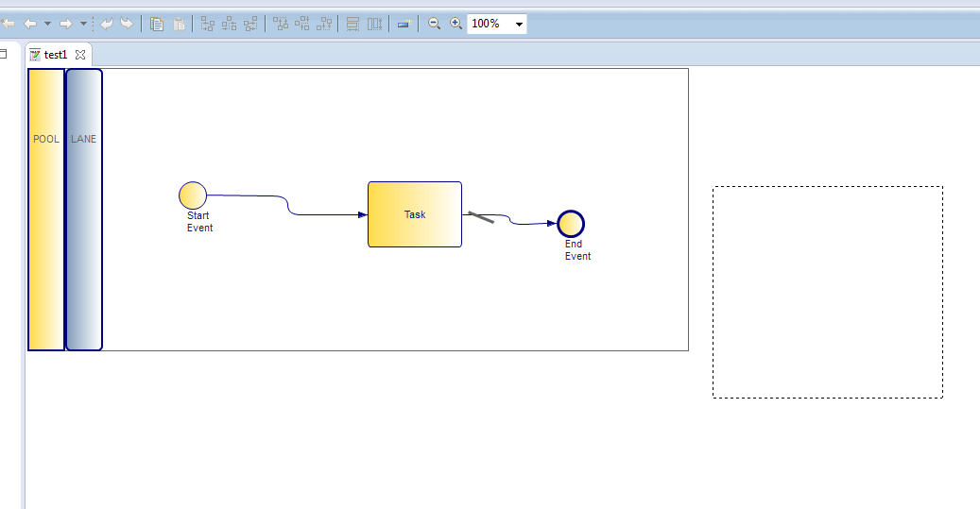Click the Copy icon in toolbar

click(158, 24)
